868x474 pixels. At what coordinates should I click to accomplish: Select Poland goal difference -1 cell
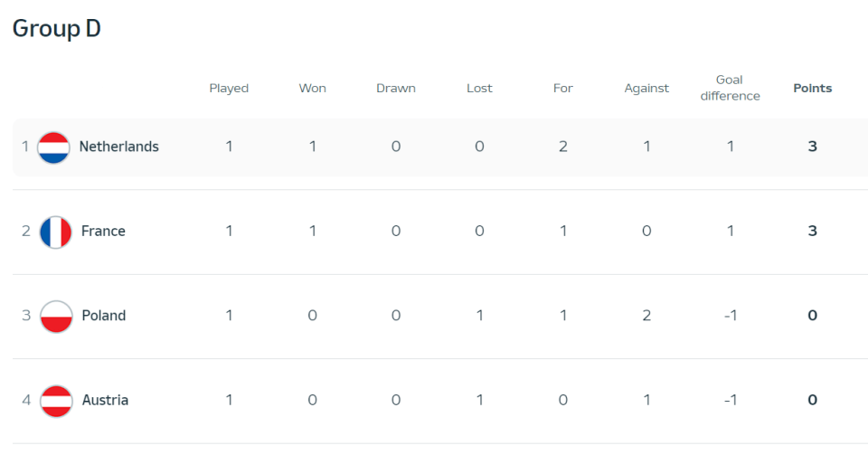click(731, 316)
